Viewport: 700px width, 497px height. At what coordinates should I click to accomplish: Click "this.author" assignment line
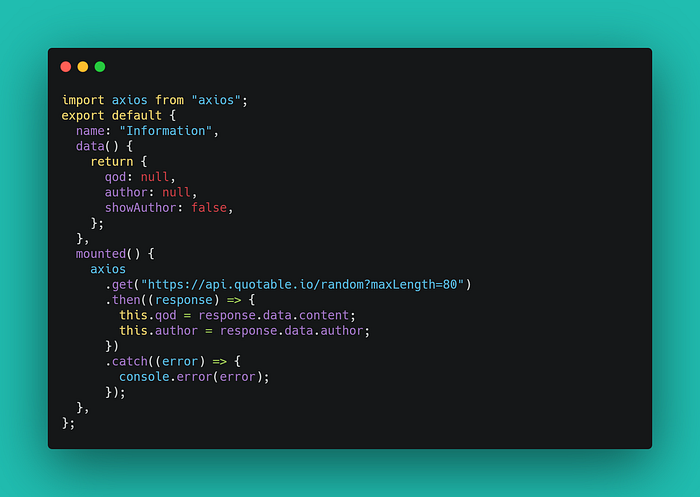(245, 330)
